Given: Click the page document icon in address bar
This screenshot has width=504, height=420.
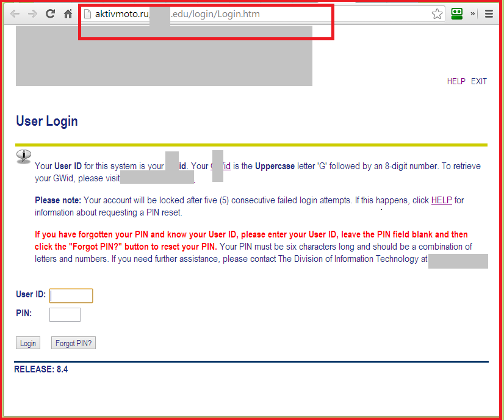Looking at the screenshot, I should click(88, 13).
